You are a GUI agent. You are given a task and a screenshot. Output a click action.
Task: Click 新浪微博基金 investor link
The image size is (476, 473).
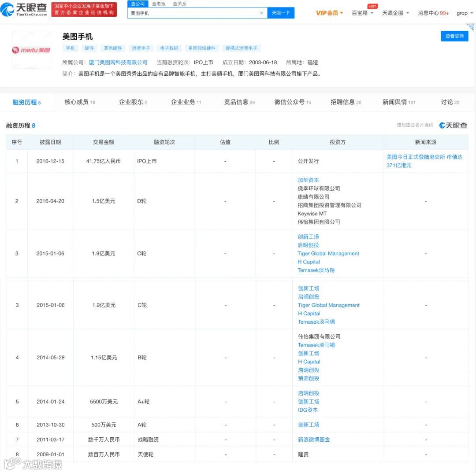pyautogui.click(x=314, y=440)
